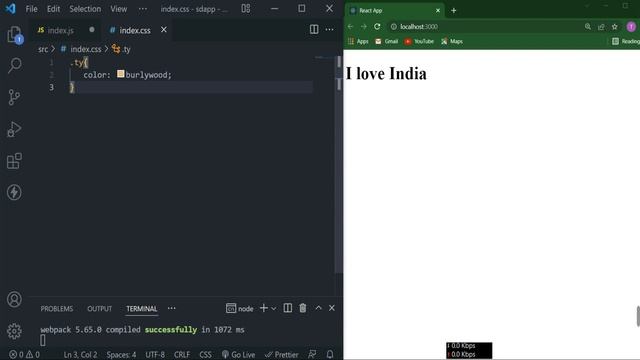
Task: Select the React App browser tab
Action: click(395, 11)
